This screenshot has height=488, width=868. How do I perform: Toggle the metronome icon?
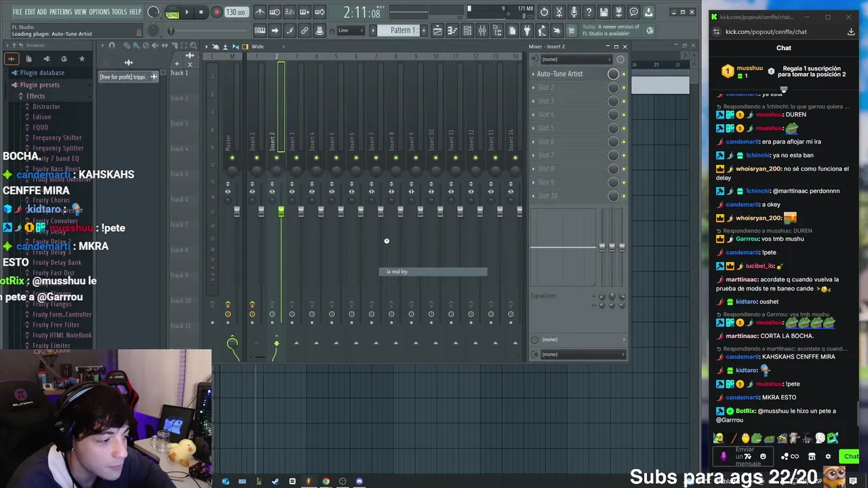click(260, 12)
